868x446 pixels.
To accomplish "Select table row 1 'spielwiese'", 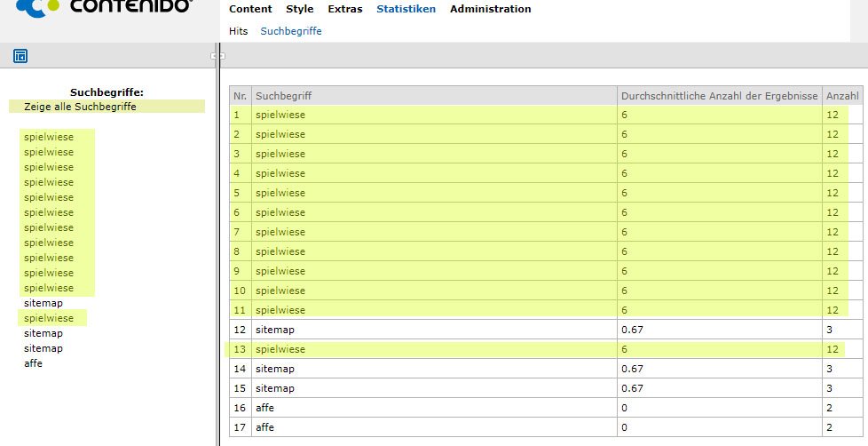I will 280,115.
